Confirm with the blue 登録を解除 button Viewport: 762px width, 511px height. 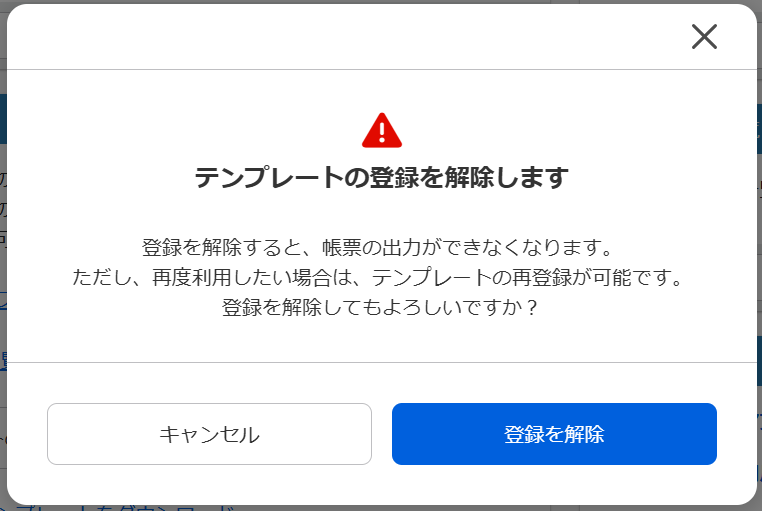pos(554,434)
